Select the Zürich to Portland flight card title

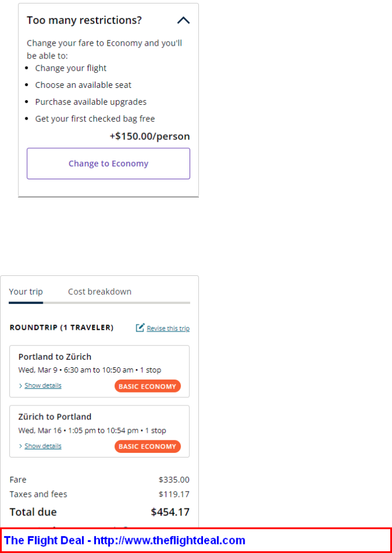click(x=55, y=417)
